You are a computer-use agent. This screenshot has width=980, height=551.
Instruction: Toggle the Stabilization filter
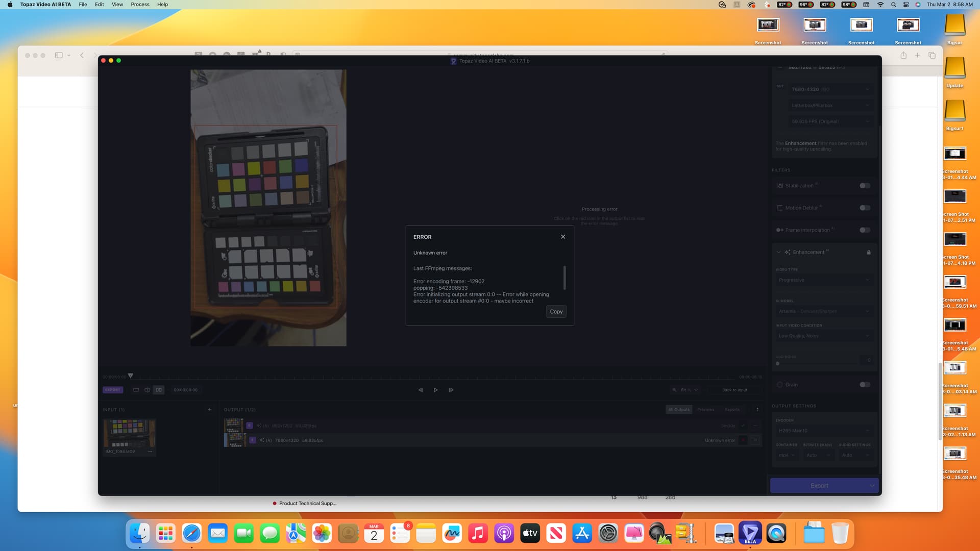click(864, 186)
